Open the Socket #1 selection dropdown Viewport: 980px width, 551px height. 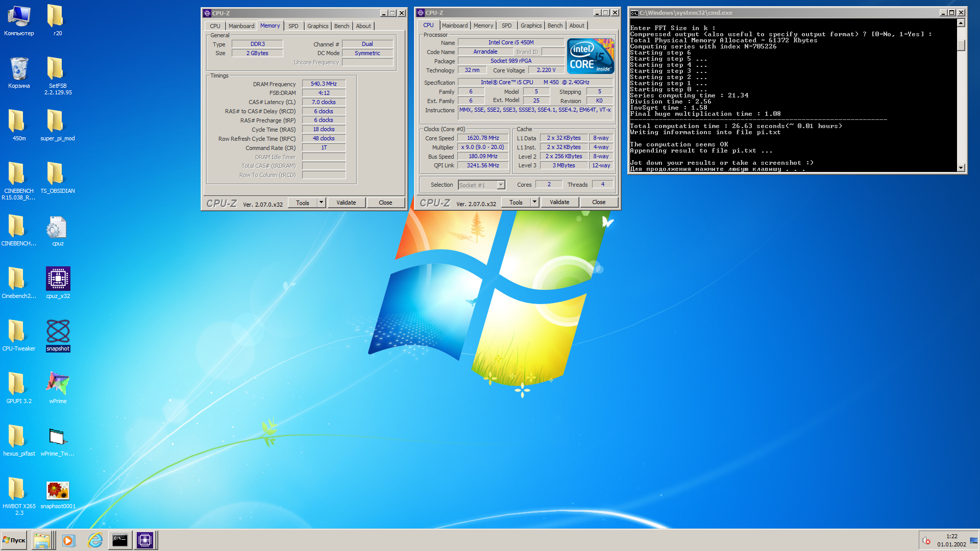(481, 185)
